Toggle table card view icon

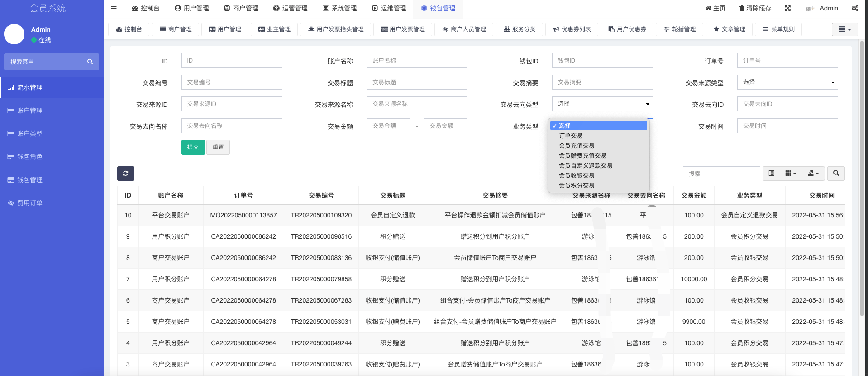tap(771, 173)
